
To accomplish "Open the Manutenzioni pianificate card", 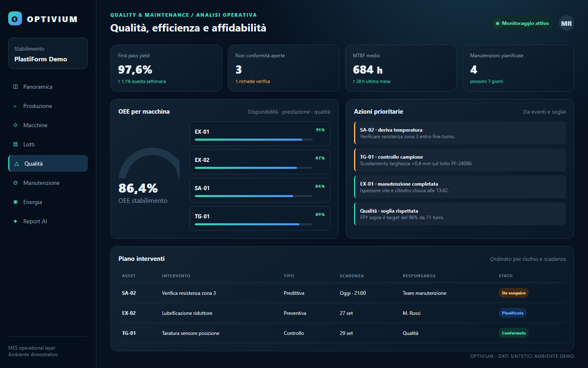I will pyautogui.click(x=518, y=68).
